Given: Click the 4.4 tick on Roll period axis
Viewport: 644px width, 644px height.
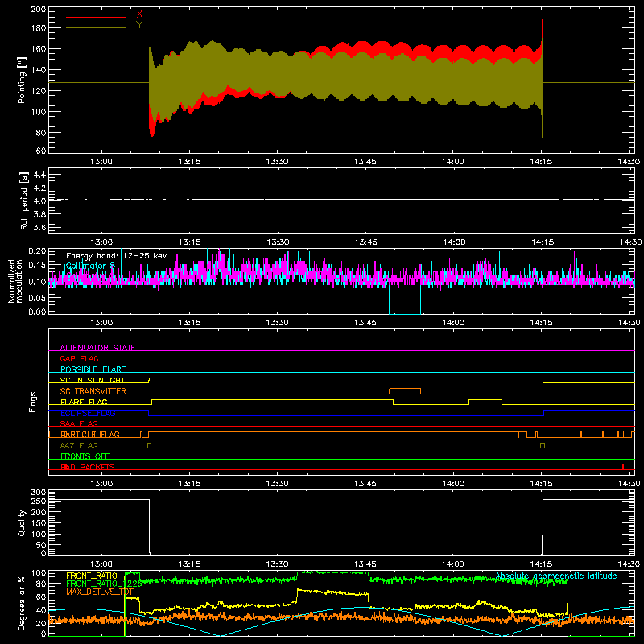Looking at the screenshot, I should pos(39,175).
